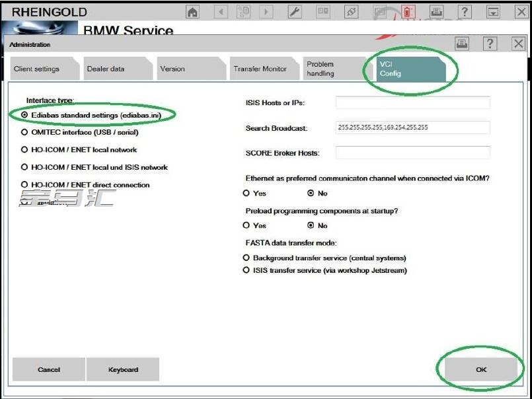The image size is (532, 399).
Task: Confirm settings with the OK button
Action: point(481,369)
